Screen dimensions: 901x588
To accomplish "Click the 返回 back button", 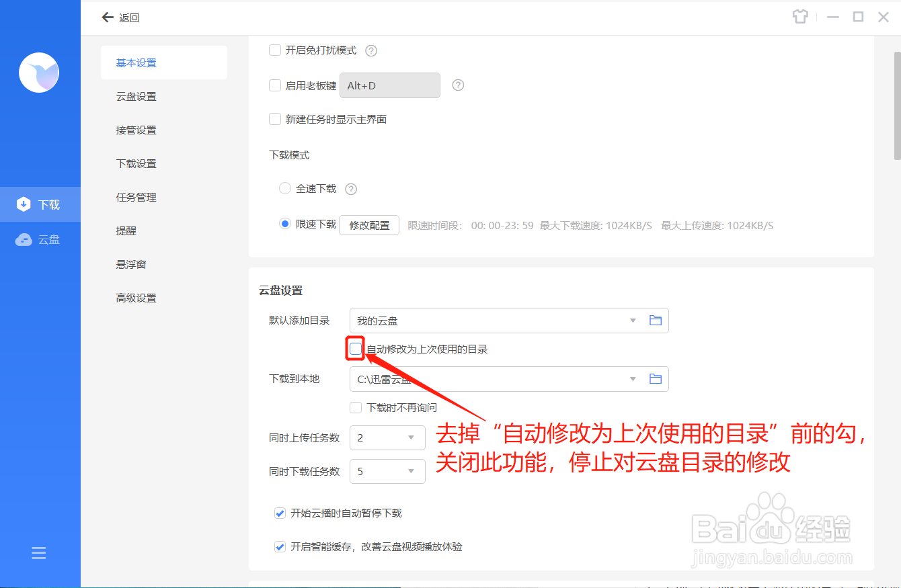I will click(x=121, y=17).
